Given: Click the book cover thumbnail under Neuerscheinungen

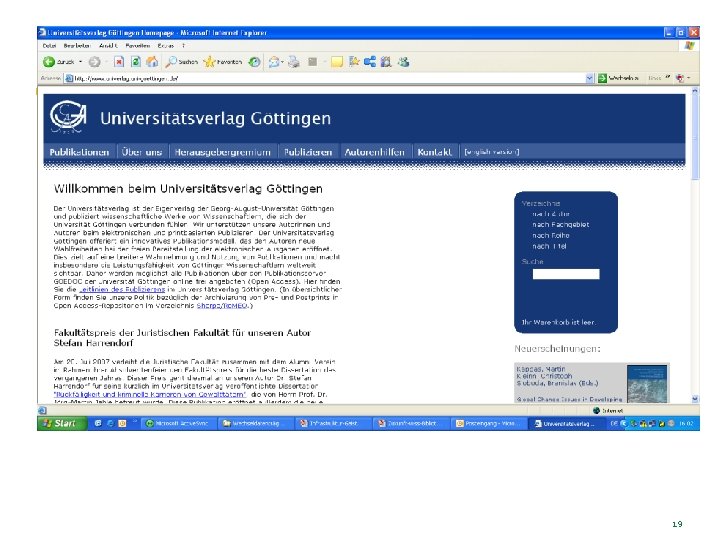Looking at the screenshot, I should [x=647, y=384].
